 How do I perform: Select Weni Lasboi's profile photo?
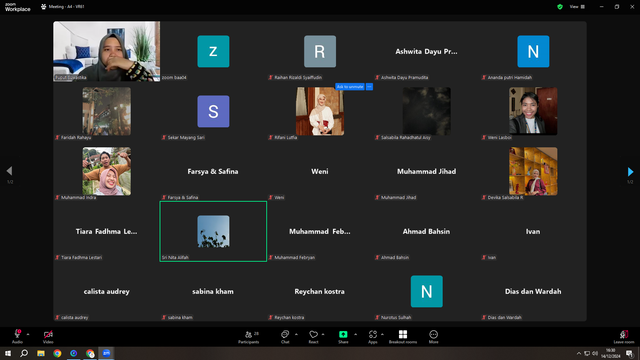pyautogui.click(x=533, y=111)
